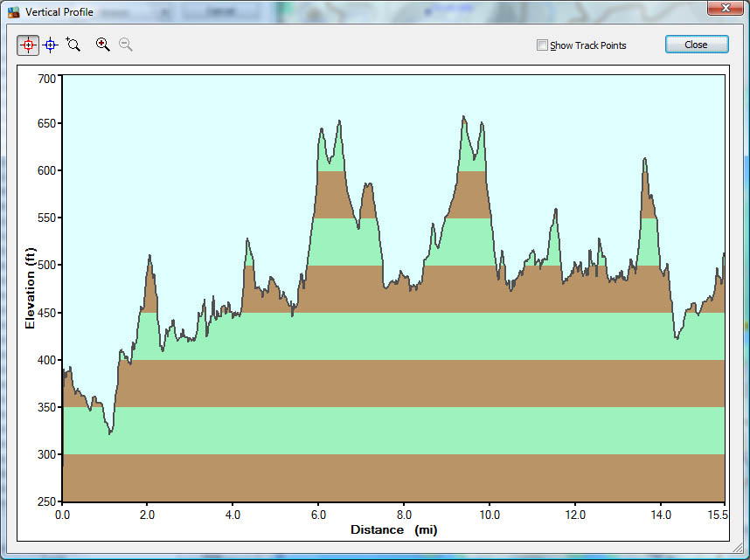Screen dimensions: 750x560
Task: Click the 15.5 tick on distance axis
Action: [718, 515]
